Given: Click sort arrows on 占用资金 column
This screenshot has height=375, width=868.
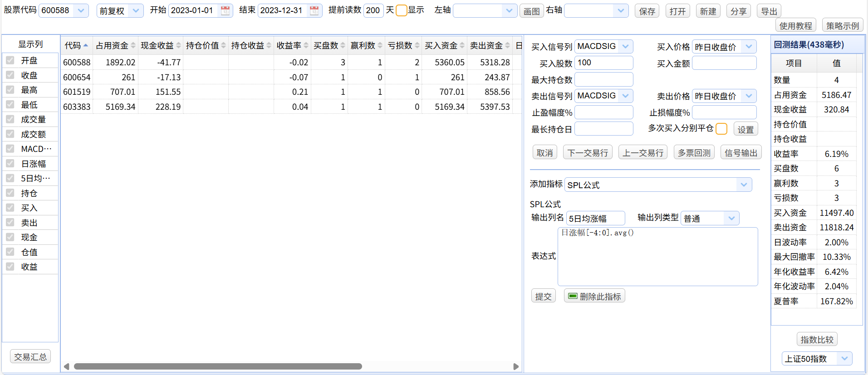Looking at the screenshot, I should click(133, 45).
